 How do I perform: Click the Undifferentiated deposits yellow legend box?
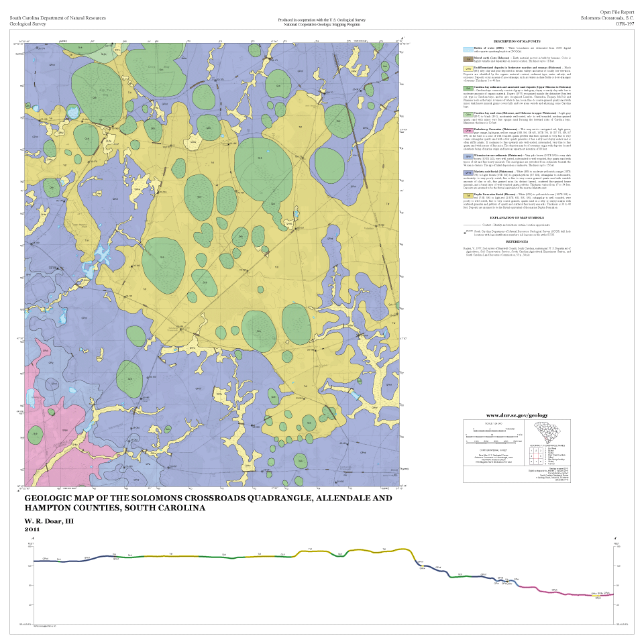coord(468,69)
